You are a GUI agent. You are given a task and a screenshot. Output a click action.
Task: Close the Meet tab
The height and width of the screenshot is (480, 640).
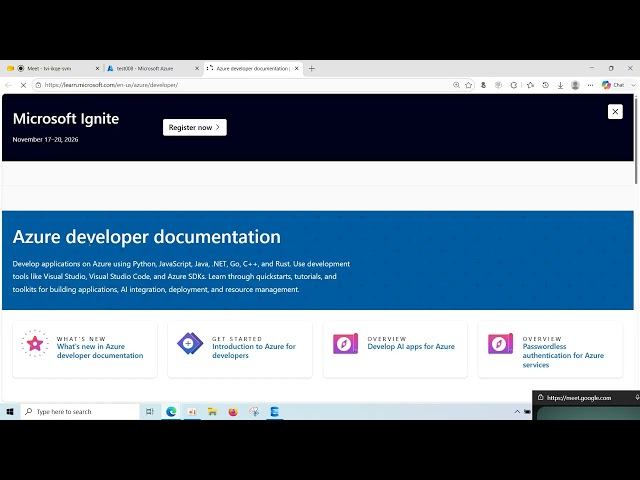coord(97,69)
